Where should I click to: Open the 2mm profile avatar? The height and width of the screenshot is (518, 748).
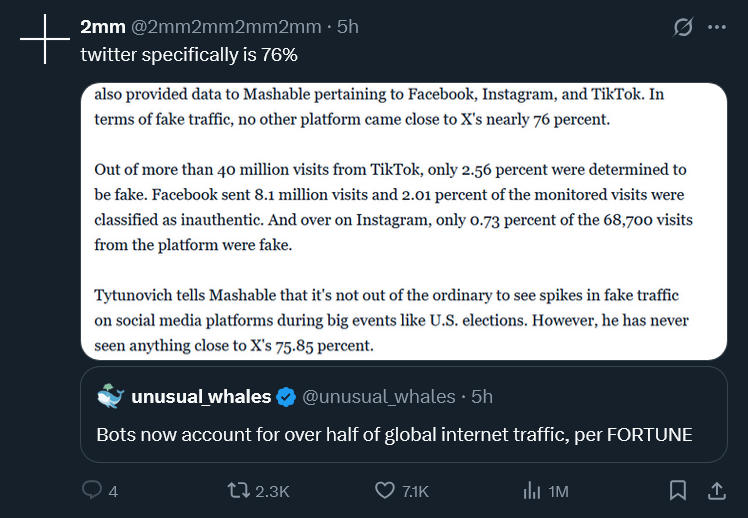click(x=45, y=39)
